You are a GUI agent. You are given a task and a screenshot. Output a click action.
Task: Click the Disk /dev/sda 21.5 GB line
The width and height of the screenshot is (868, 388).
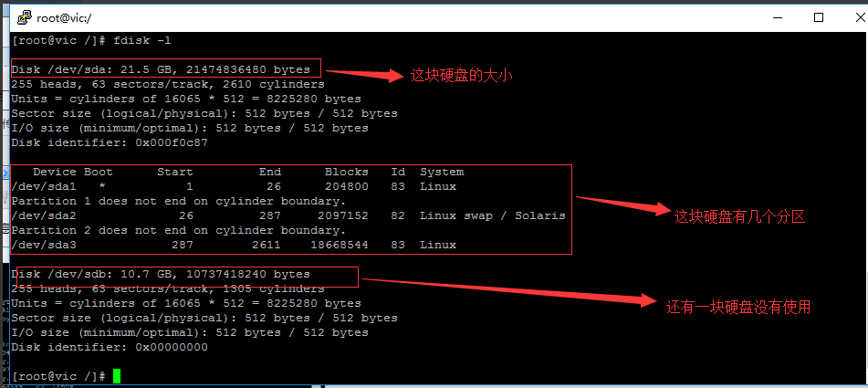tap(164, 69)
